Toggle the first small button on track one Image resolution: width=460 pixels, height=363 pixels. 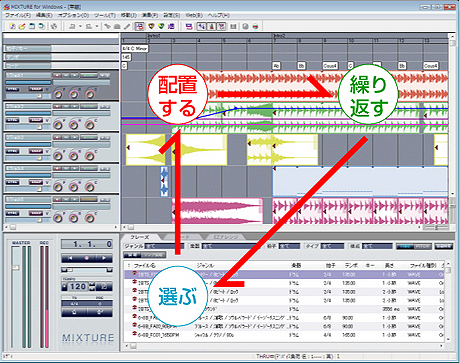coord(57,75)
